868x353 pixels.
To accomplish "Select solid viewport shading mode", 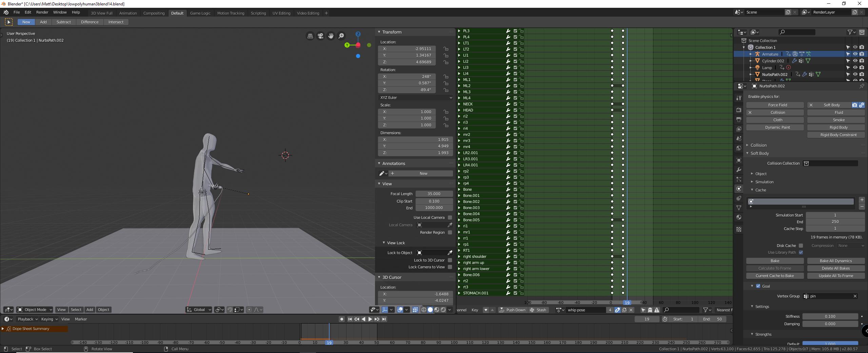I will [430, 310].
